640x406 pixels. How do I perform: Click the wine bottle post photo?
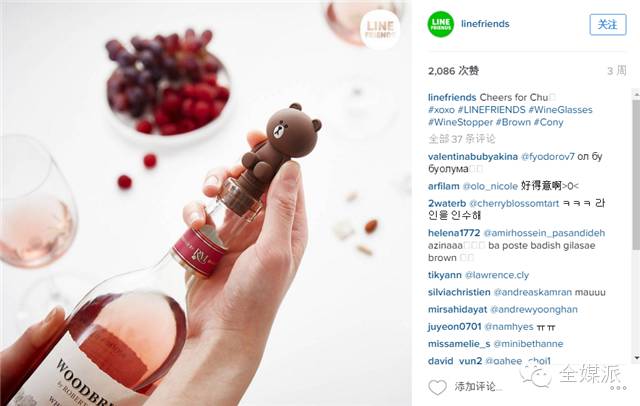click(206, 203)
